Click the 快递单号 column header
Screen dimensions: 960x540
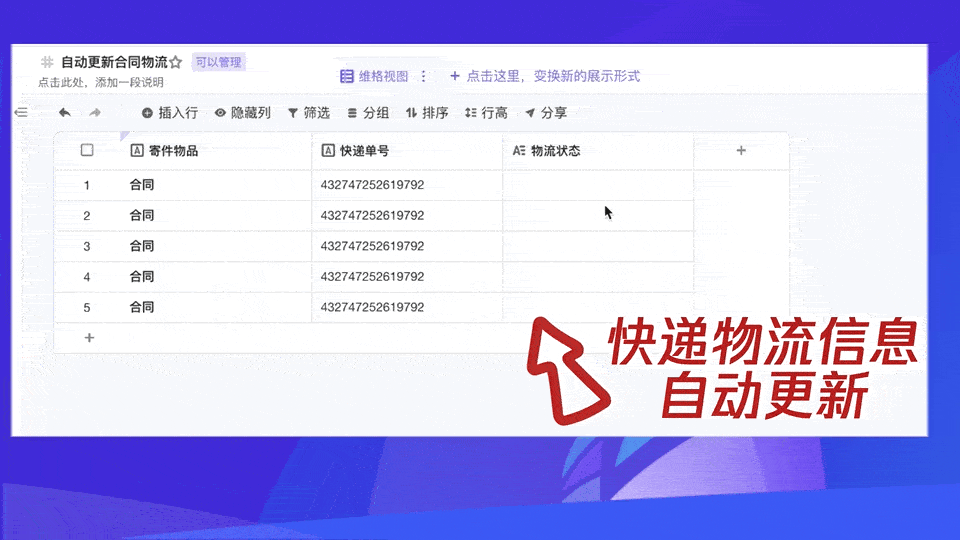coord(407,151)
